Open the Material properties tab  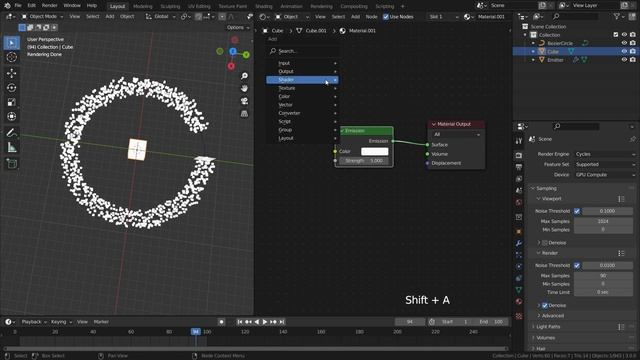coord(519,302)
